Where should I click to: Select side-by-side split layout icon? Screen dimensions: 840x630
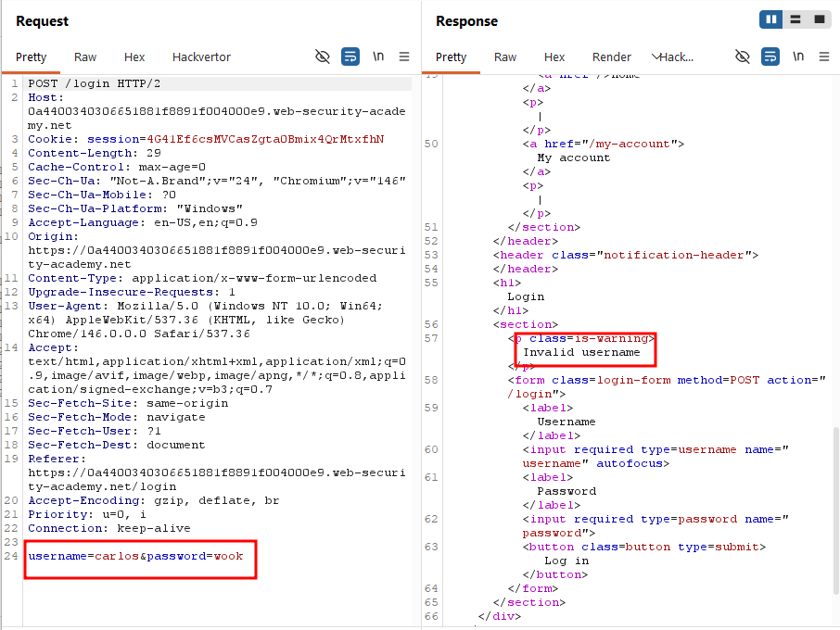[x=770, y=19]
